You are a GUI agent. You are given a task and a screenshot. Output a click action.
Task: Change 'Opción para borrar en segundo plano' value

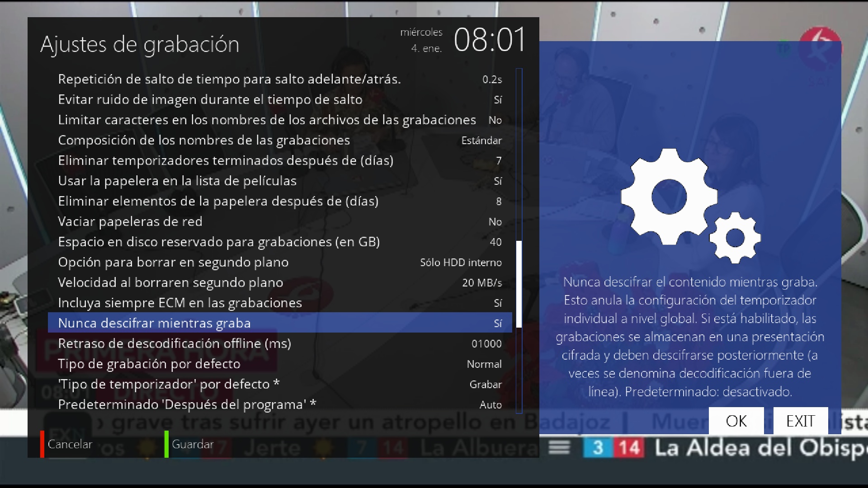point(460,263)
